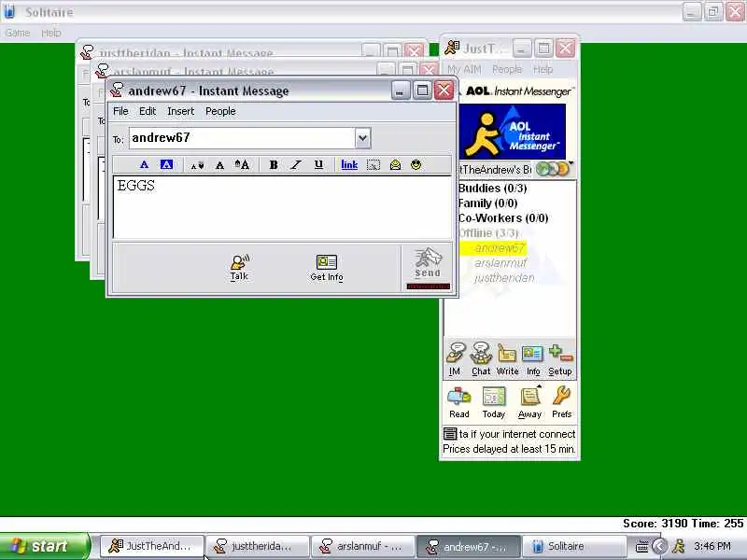
Task: Switch to andrew67 taskbar button
Action: tap(469, 546)
